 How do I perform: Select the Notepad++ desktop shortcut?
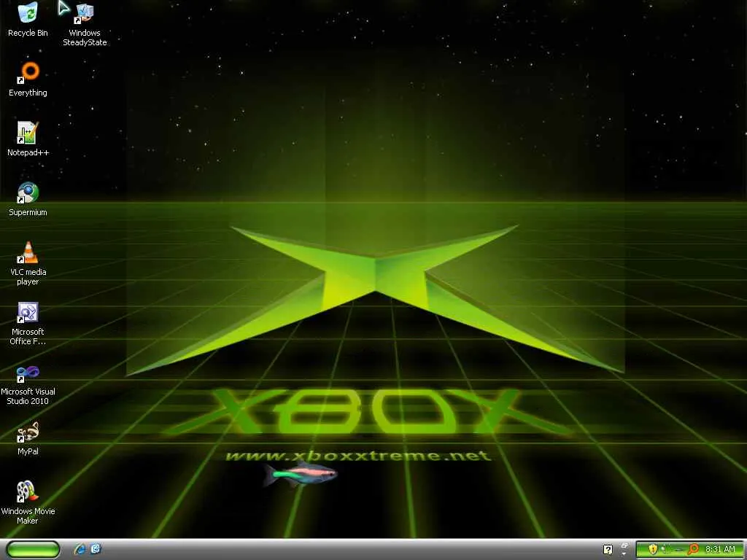click(x=28, y=139)
